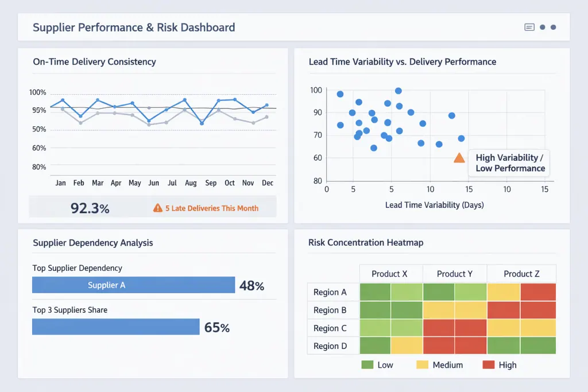The width and height of the screenshot is (588, 392).
Task: Click the 92.3% on-time delivery value
Action: tap(90, 208)
